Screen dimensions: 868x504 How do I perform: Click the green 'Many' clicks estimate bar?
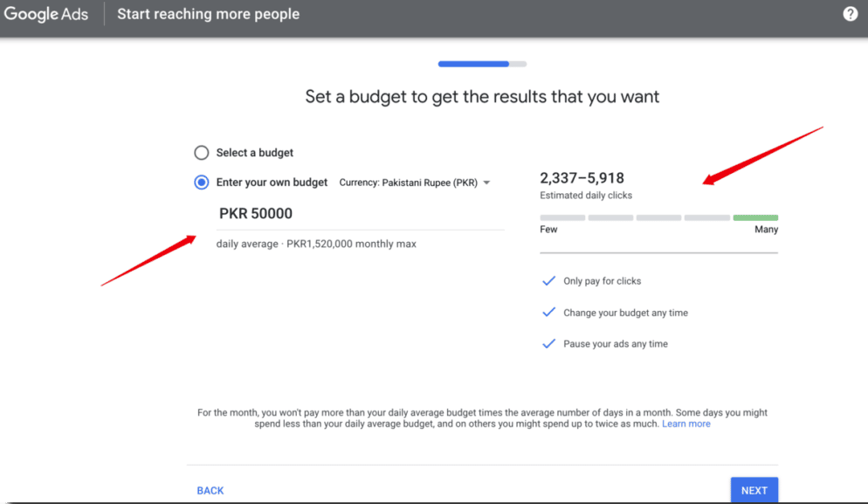[755, 217]
